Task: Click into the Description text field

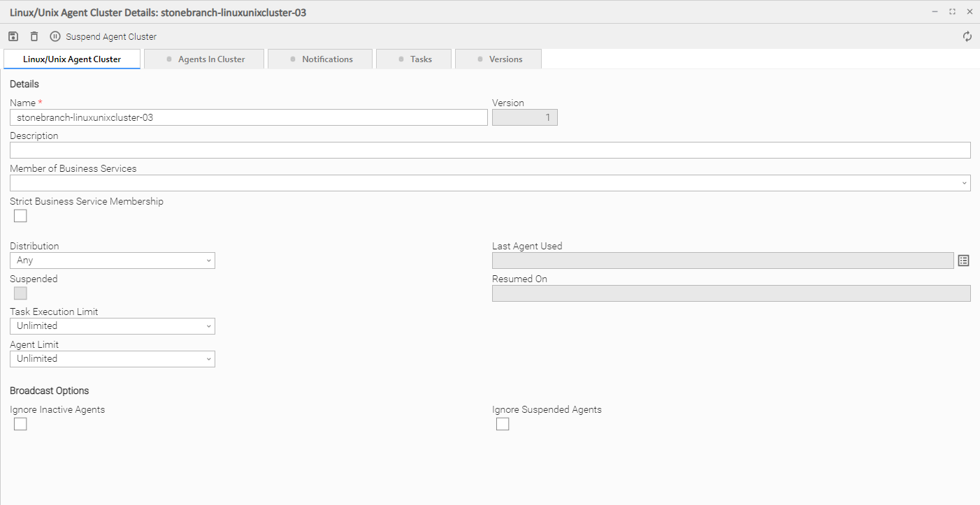Action: click(x=489, y=150)
